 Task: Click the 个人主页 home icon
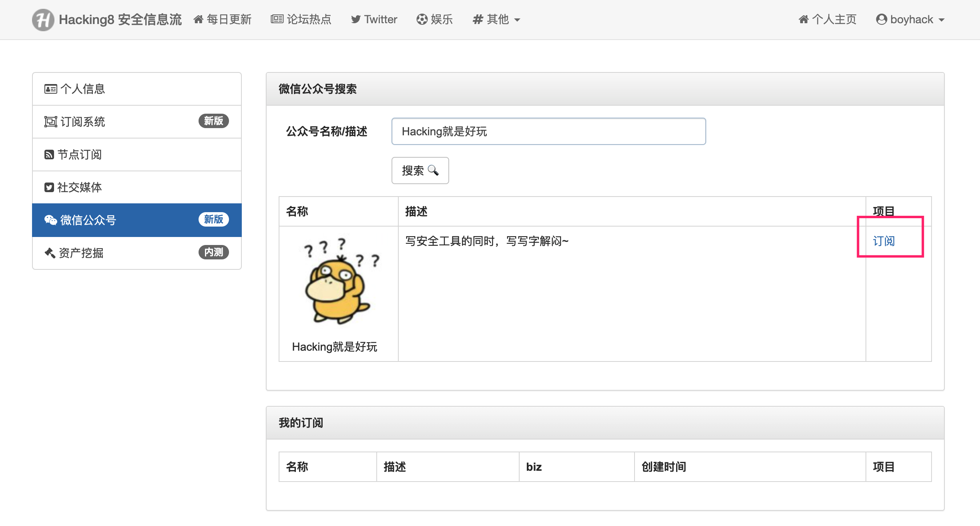click(803, 19)
